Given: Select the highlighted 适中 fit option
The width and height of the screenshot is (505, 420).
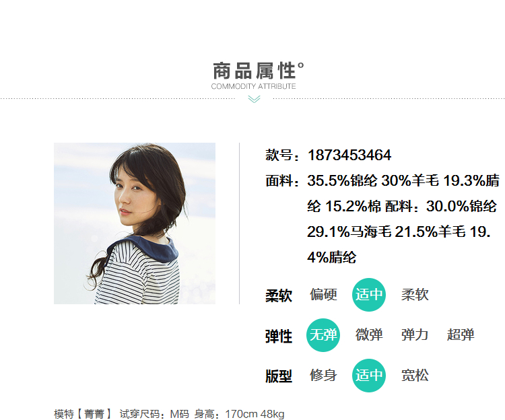Looking at the screenshot, I should (369, 376).
